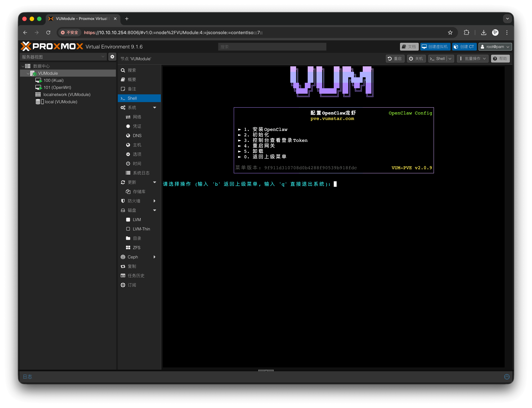Close the VUModule browser tab
Image resolution: width=532 pixels, height=408 pixels.
pyautogui.click(x=115, y=19)
